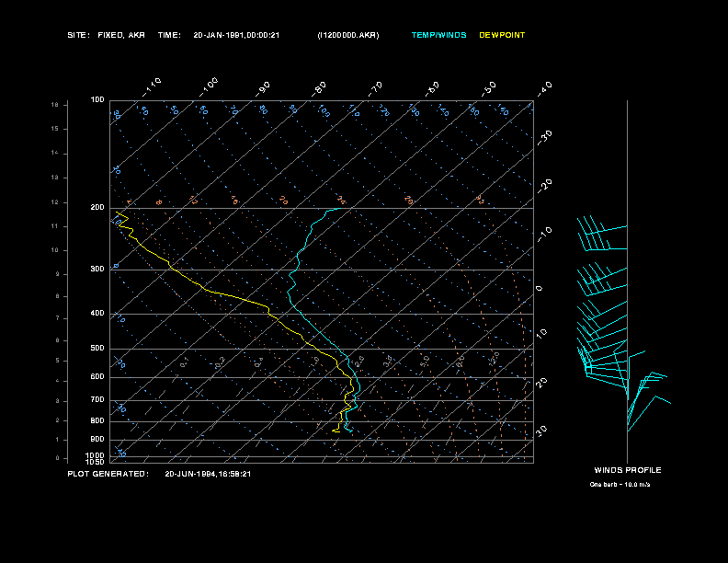Image resolution: width=728 pixels, height=563 pixels.
Task: Click the vertical winds profile axis line
Action: [627, 281]
